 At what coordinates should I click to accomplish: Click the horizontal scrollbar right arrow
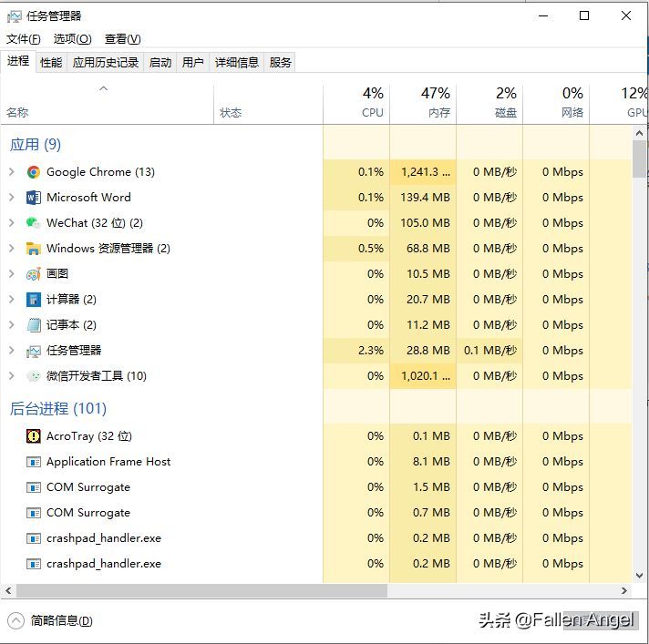point(624,590)
